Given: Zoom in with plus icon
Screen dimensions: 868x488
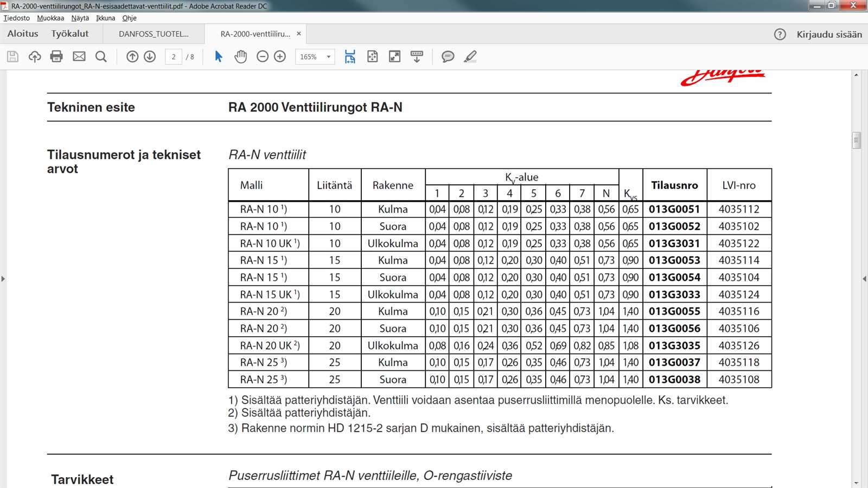Looking at the screenshot, I should point(280,56).
